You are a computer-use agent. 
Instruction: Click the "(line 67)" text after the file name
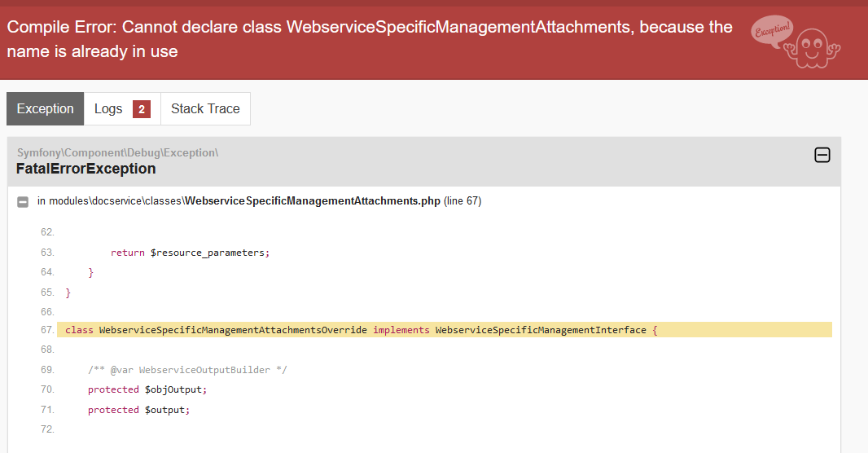point(462,201)
